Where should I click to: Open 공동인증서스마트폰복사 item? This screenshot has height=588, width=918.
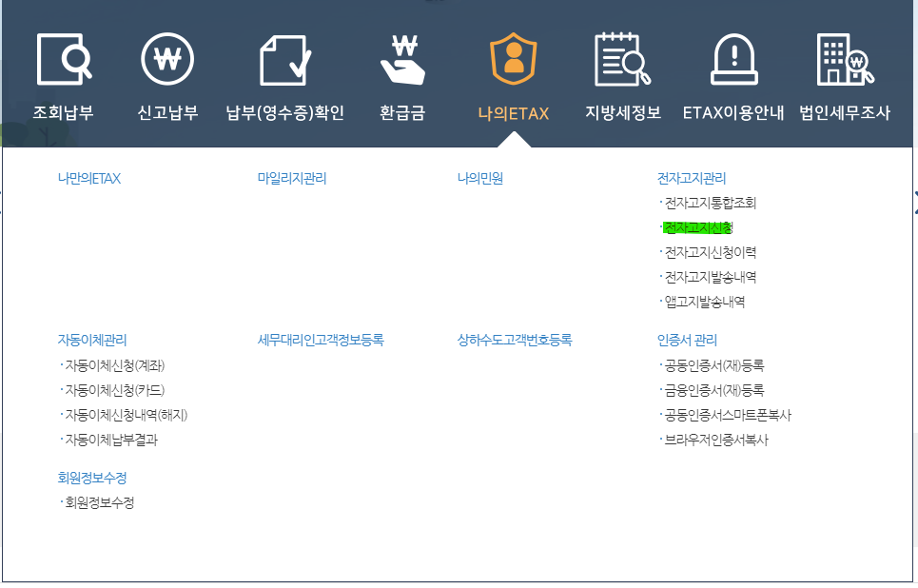(728, 415)
